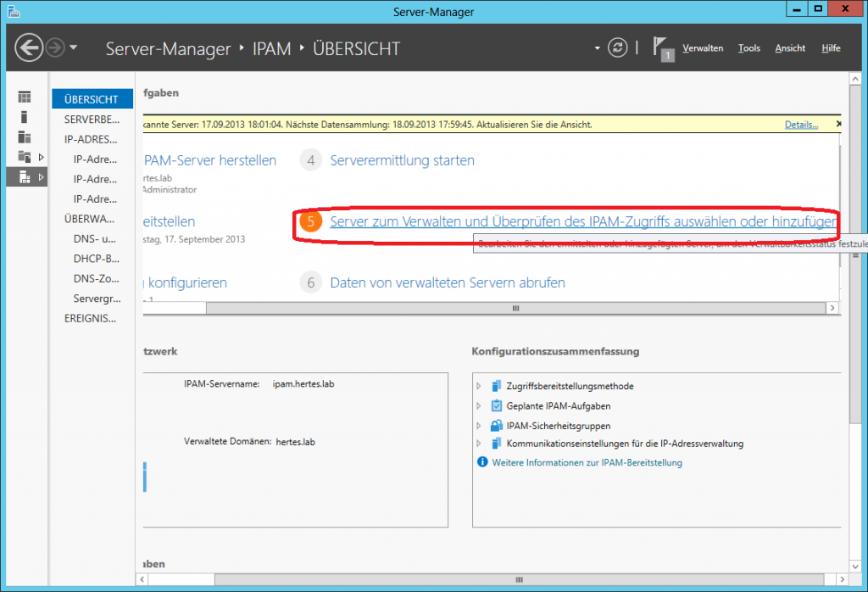Screen dimensions: 868x592
Task: Close the yellow notification bar
Action: tap(838, 124)
